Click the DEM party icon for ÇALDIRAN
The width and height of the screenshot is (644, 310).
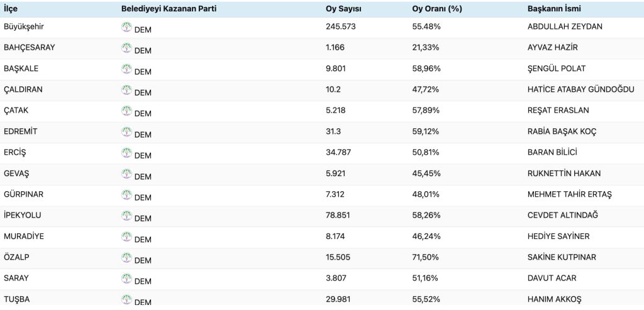tap(126, 90)
